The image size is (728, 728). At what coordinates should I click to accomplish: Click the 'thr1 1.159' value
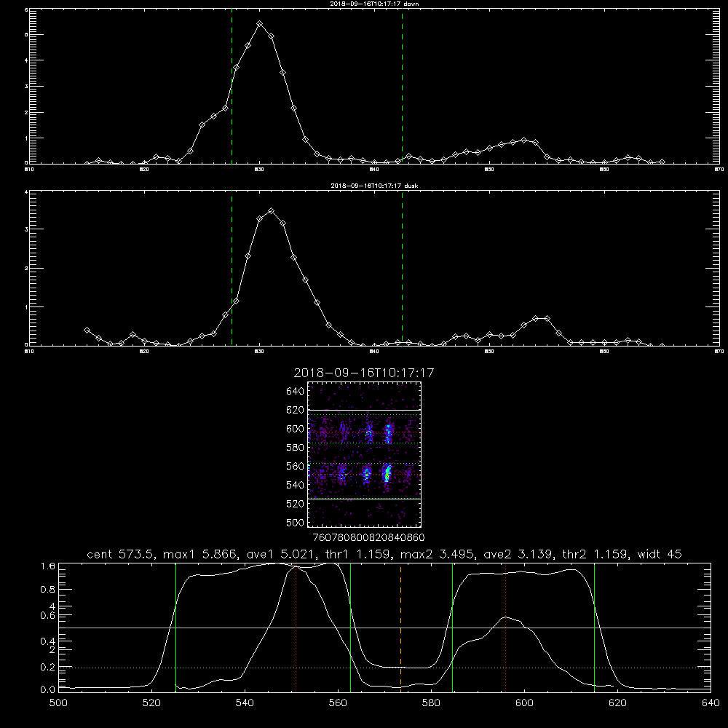point(357,554)
